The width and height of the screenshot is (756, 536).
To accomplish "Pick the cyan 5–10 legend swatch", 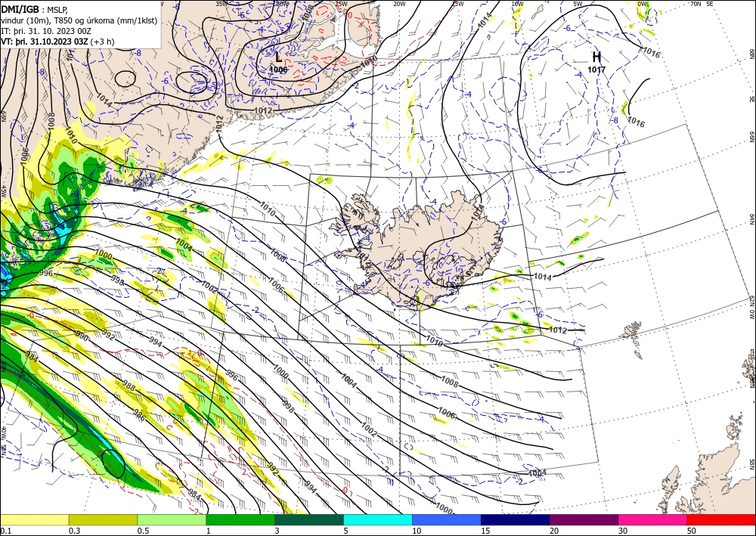I will point(378,519).
